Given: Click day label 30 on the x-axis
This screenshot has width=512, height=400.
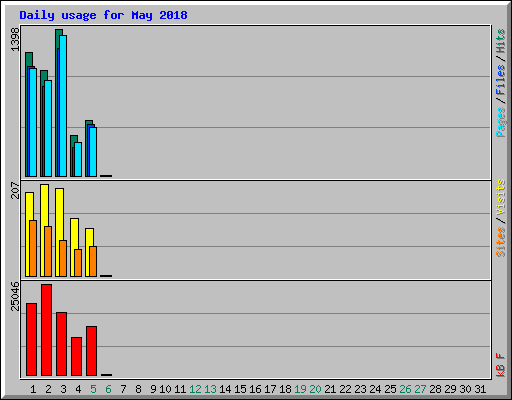Looking at the screenshot, I should tap(465, 389).
